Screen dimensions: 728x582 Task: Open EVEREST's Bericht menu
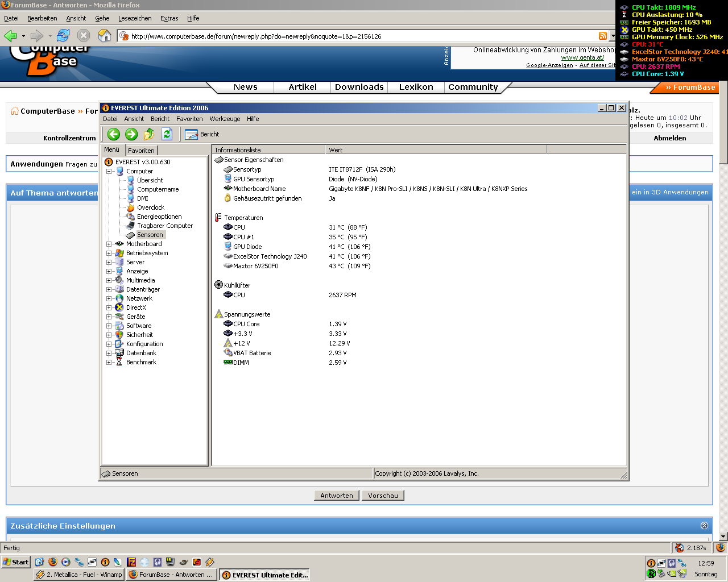pyautogui.click(x=160, y=119)
